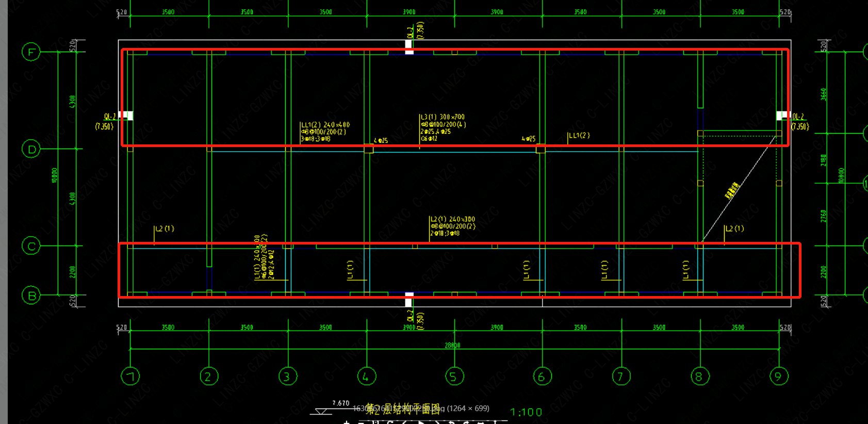Click the beam label 'LL1(2) 240x400'
Screen dimensions: 868x424
(325, 125)
